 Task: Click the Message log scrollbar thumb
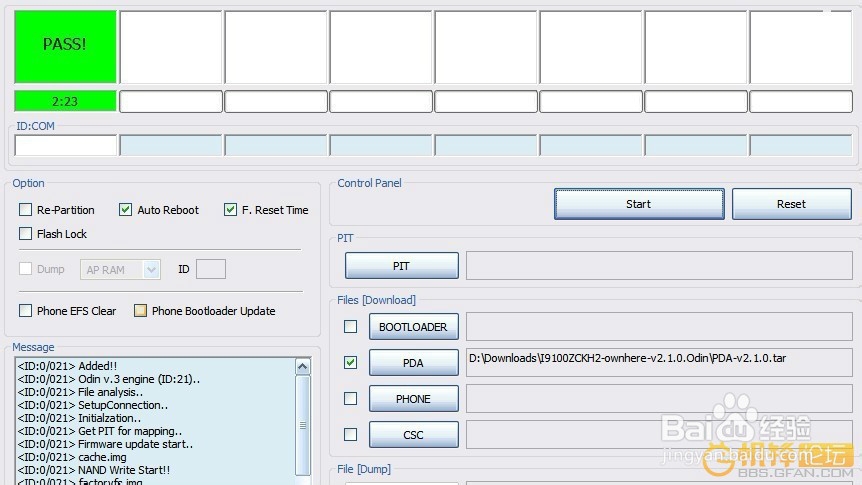(x=303, y=425)
